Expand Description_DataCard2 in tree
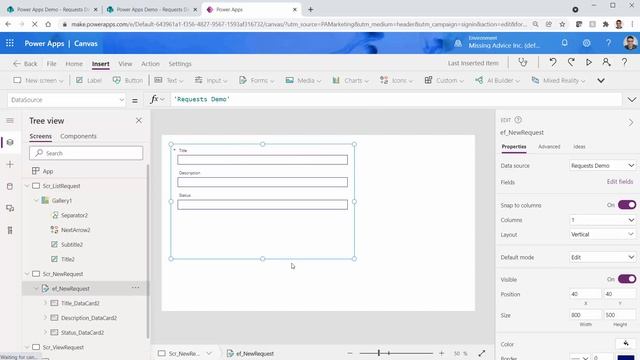This screenshot has width=640, height=360. coord(45,318)
